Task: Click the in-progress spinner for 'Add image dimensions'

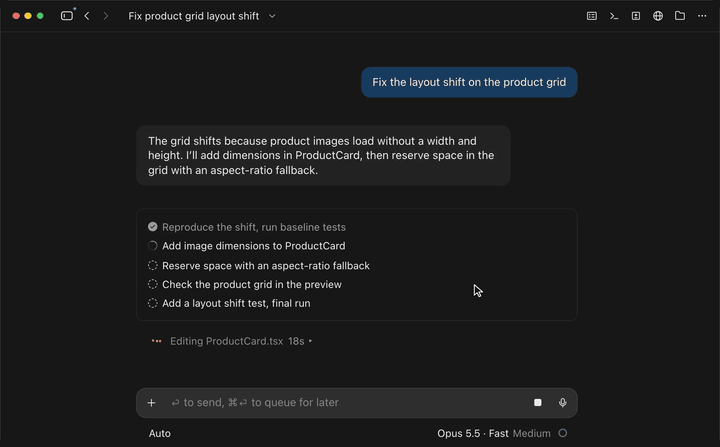Action: pyautogui.click(x=152, y=246)
